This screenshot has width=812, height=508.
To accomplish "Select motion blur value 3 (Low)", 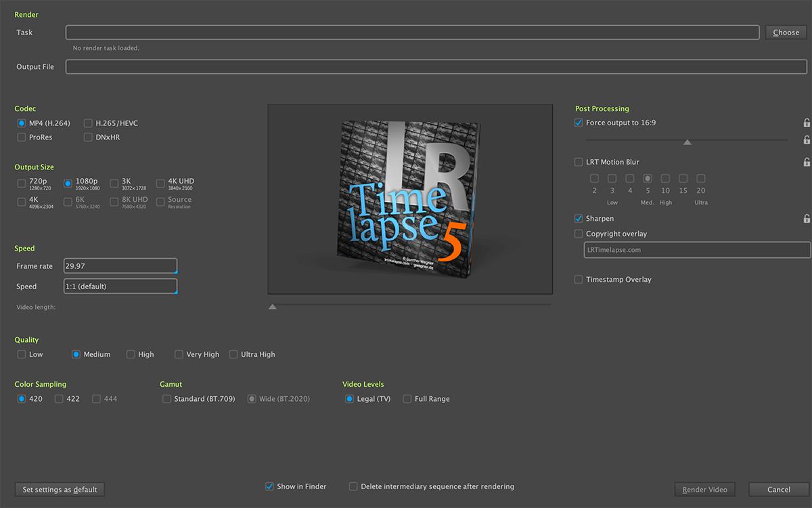I will pyautogui.click(x=612, y=179).
